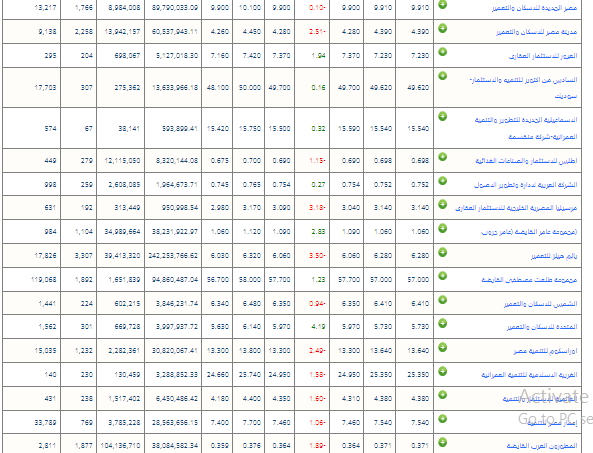Click the red 3.50- change cell

(x=317, y=256)
